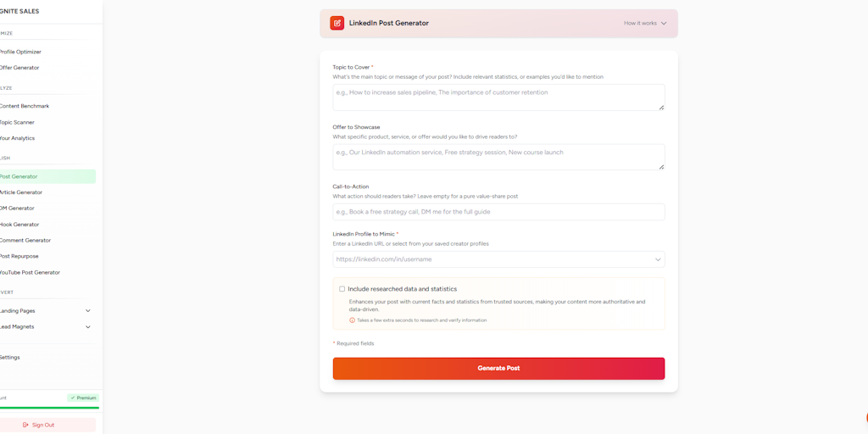Image resolution: width=868 pixels, height=434 pixels.
Task: Expand the Lead Magnets submenu chevron
Action: tap(87, 326)
